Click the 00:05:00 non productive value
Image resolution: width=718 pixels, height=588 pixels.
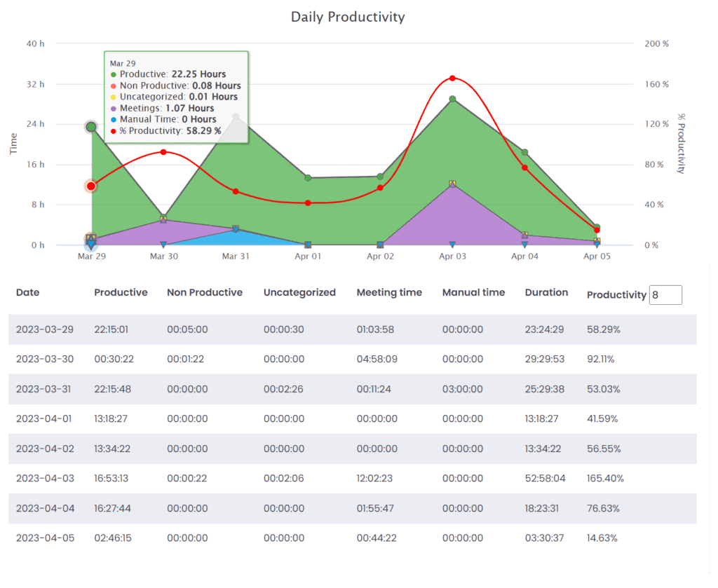[187, 329]
